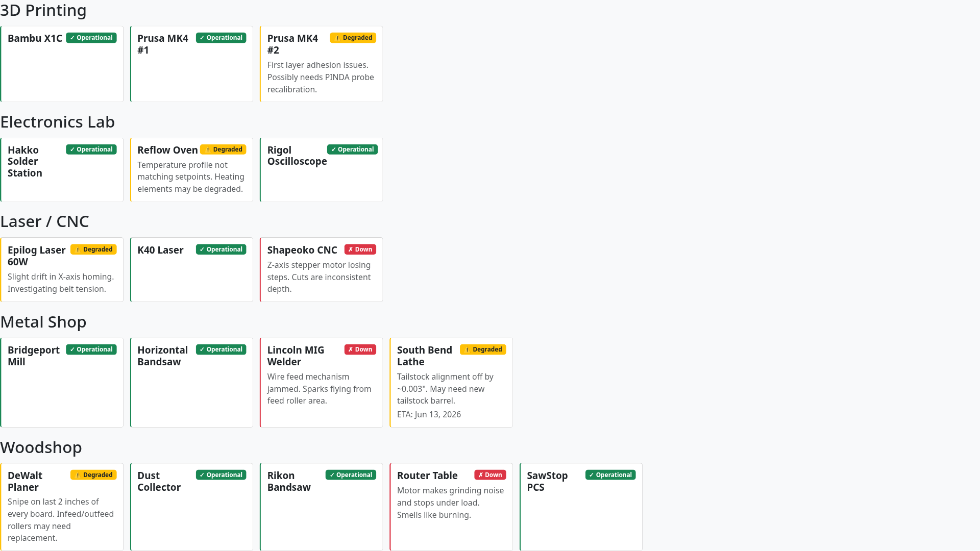
Task: Click the Horizontal Bandsaw Operational badge
Action: pyautogui.click(x=221, y=349)
